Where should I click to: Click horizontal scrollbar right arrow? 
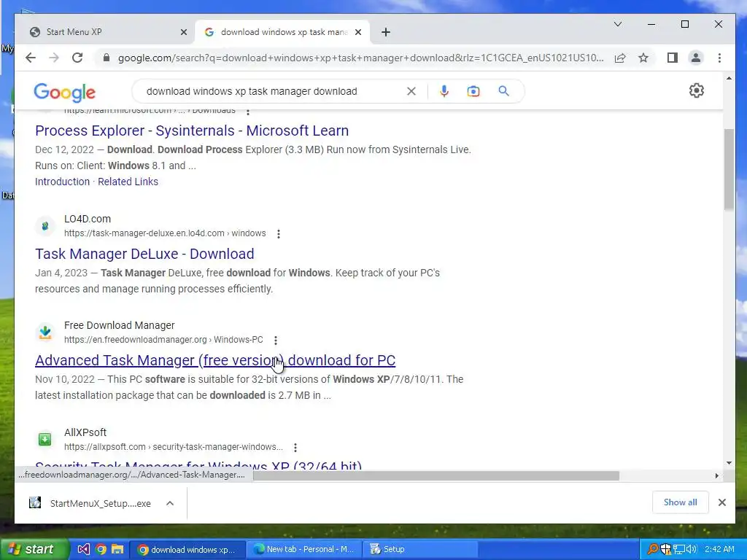[x=717, y=475]
